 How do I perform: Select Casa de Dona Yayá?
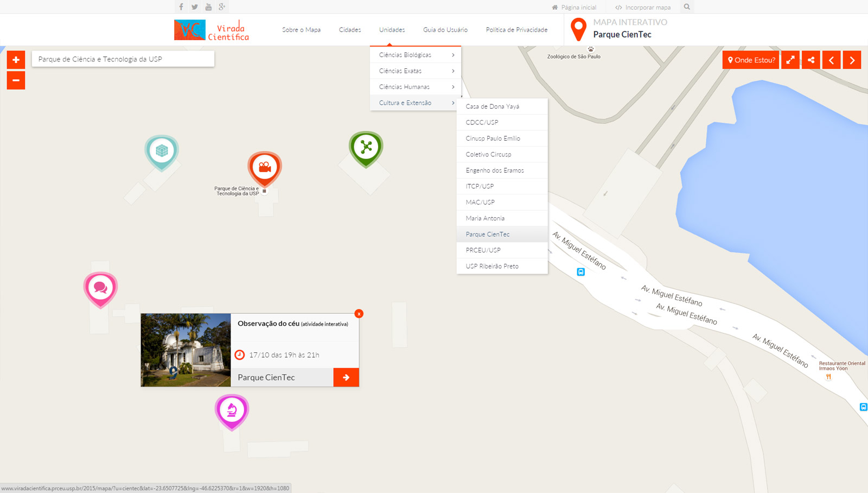click(x=502, y=106)
